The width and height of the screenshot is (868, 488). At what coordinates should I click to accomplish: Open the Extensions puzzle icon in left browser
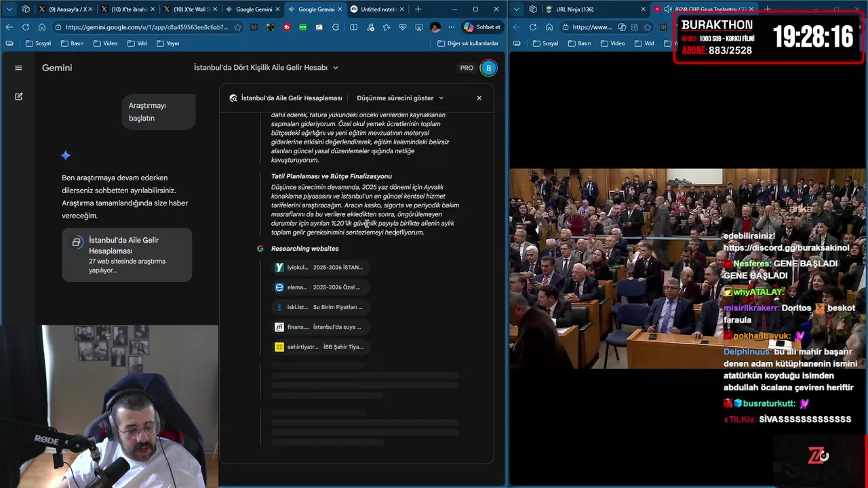coord(336,27)
